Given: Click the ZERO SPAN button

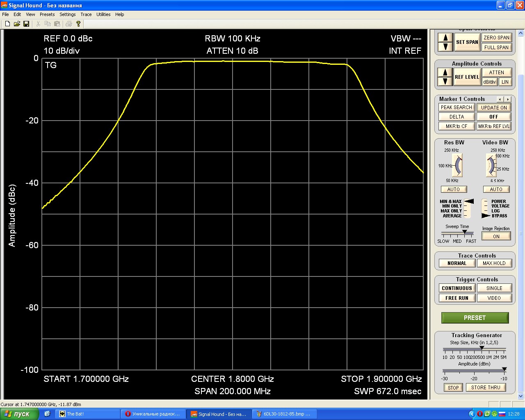Looking at the screenshot, I should coord(496,37).
